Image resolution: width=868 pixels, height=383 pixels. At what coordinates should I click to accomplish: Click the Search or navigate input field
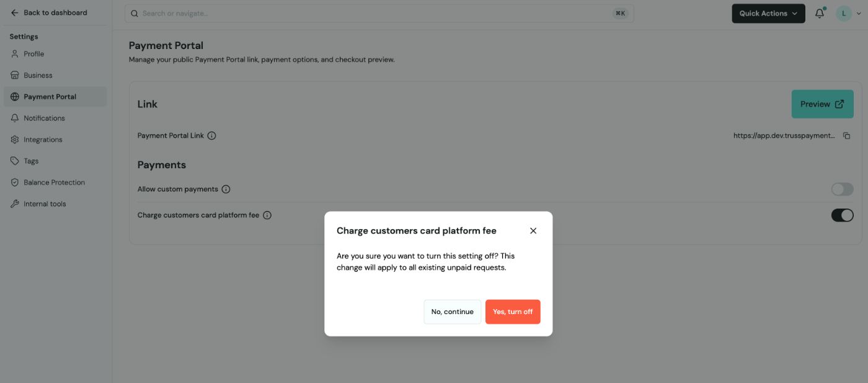(x=379, y=13)
